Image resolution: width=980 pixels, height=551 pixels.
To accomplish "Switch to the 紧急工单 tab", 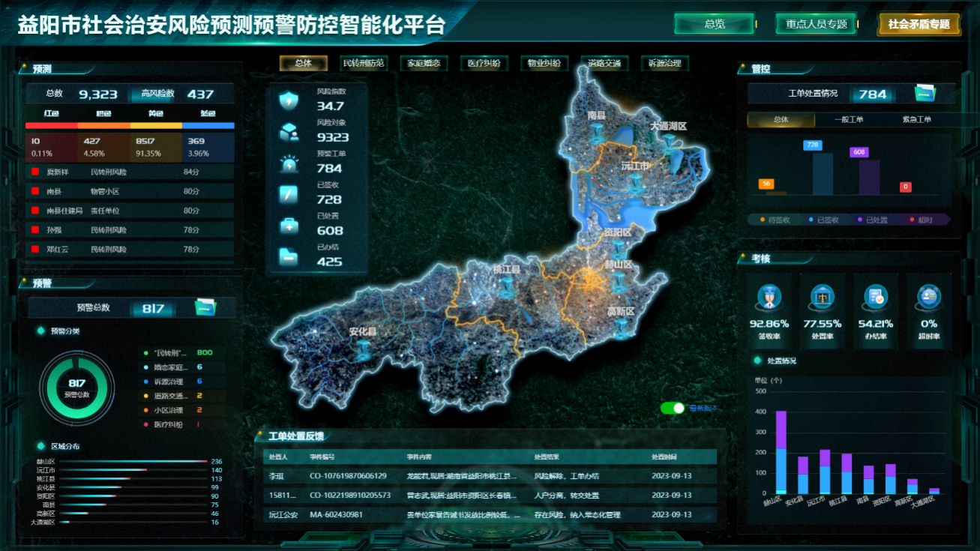I will [x=916, y=120].
